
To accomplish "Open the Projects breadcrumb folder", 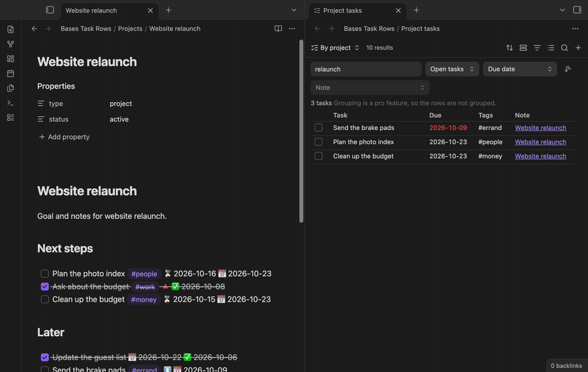I will [x=130, y=29].
